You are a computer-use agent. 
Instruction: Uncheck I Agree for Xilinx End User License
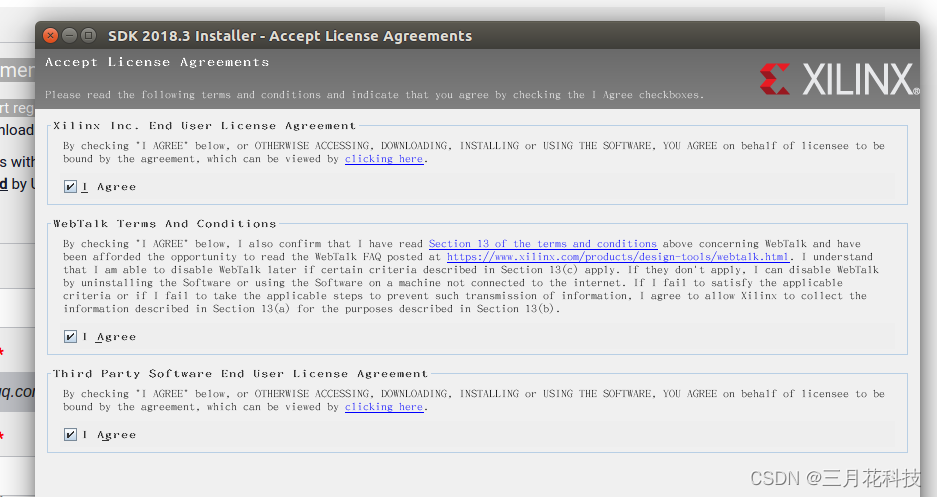coord(70,187)
